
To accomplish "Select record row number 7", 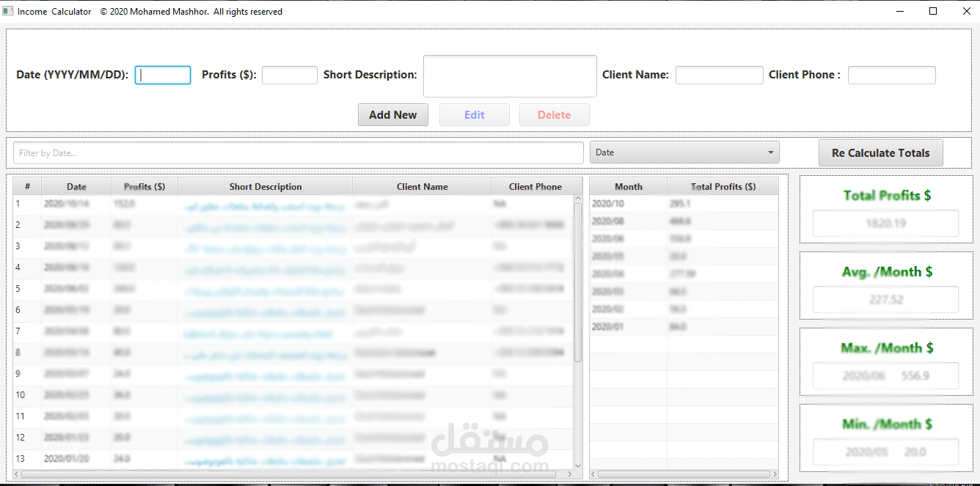I will [293, 331].
